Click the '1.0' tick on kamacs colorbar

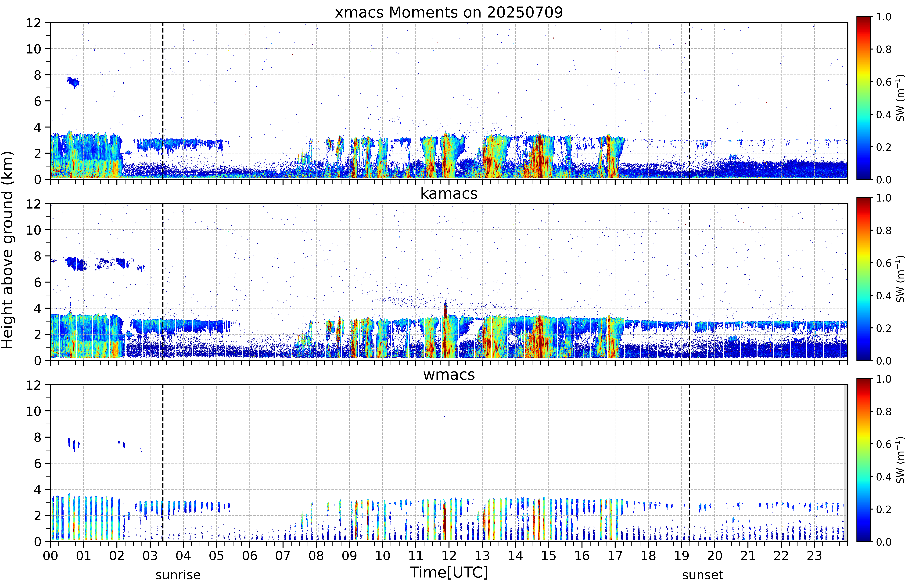[x=884, y=198]
